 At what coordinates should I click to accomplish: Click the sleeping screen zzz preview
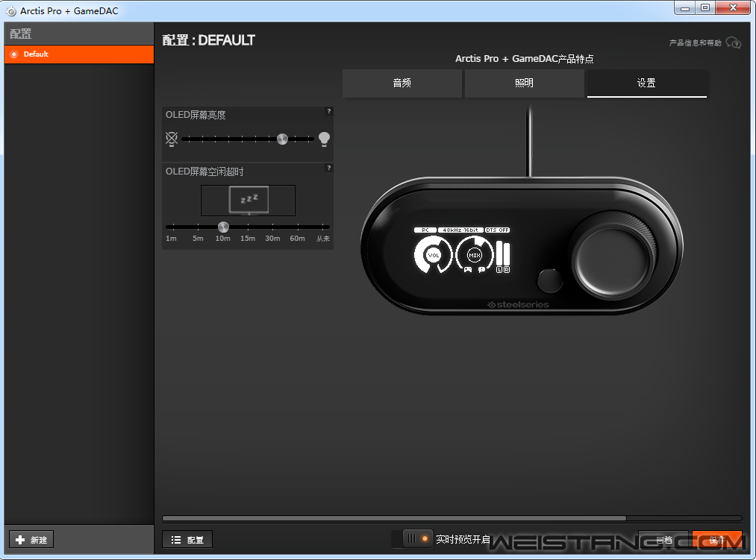(249, 200)
